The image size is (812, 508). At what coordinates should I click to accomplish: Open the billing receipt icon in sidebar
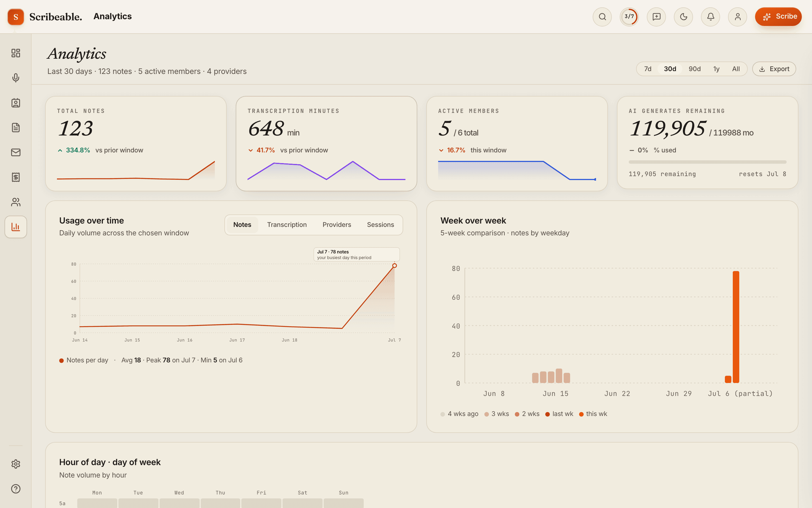coord(16,178)
